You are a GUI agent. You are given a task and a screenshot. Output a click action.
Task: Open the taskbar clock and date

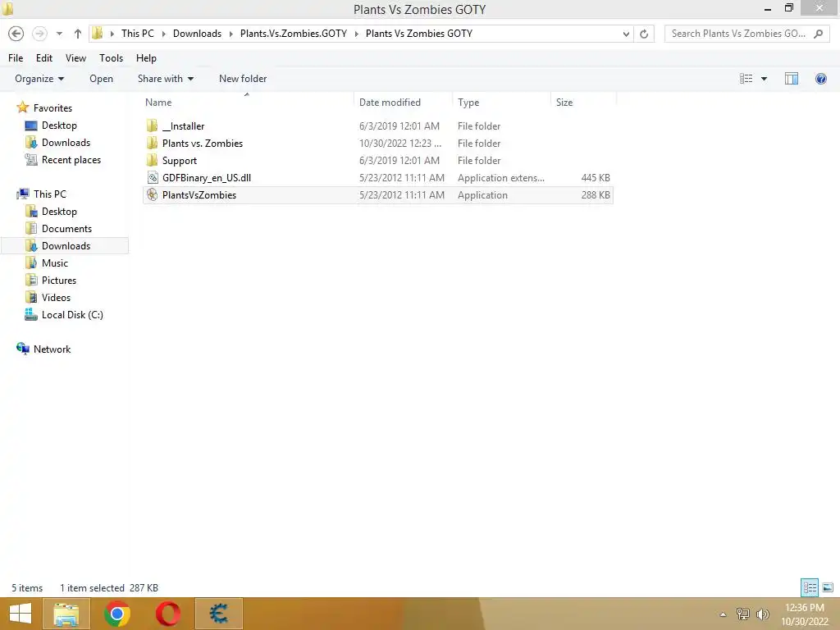point(804,614)
